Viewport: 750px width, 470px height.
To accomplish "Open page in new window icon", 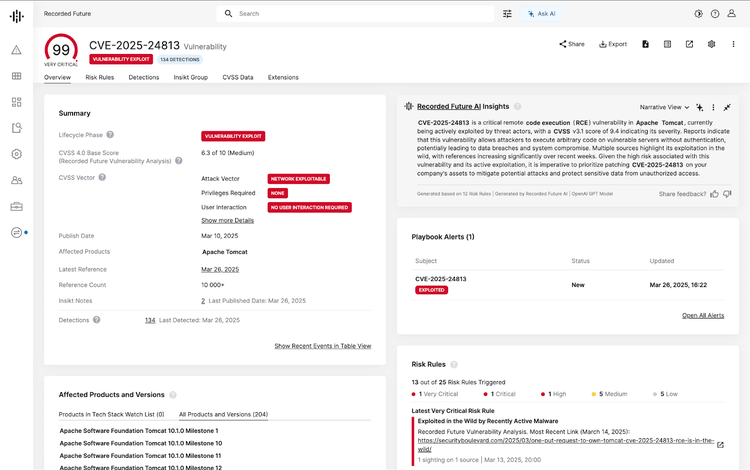I will [689, 44].
